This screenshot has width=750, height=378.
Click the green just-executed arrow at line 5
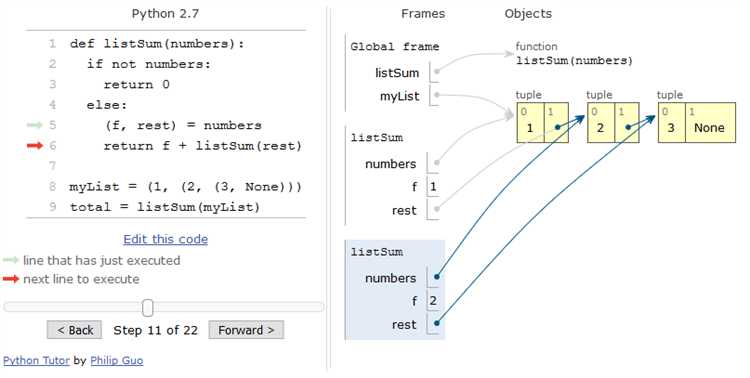[x=35, y=125]
